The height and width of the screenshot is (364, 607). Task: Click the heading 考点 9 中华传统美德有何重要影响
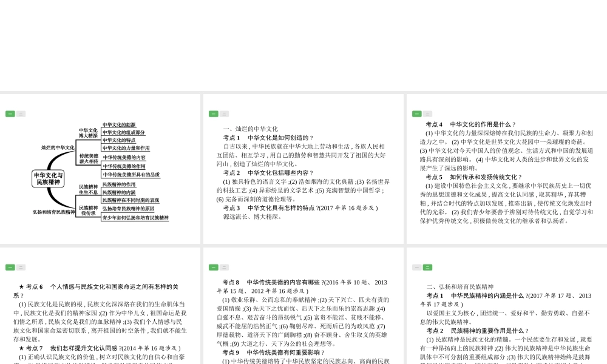click(x=274, y=353)
